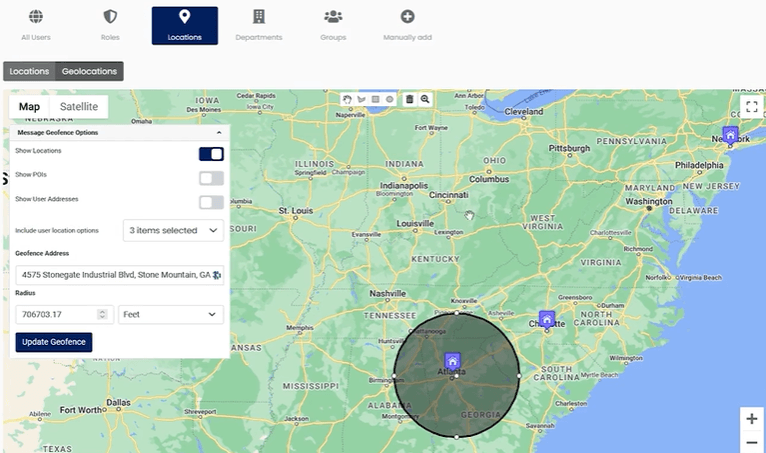Image resolution: width=766 pixels, height=453 pixels.
Task: Toggle fullscreen map view
Action: click(x=751, y=106)
